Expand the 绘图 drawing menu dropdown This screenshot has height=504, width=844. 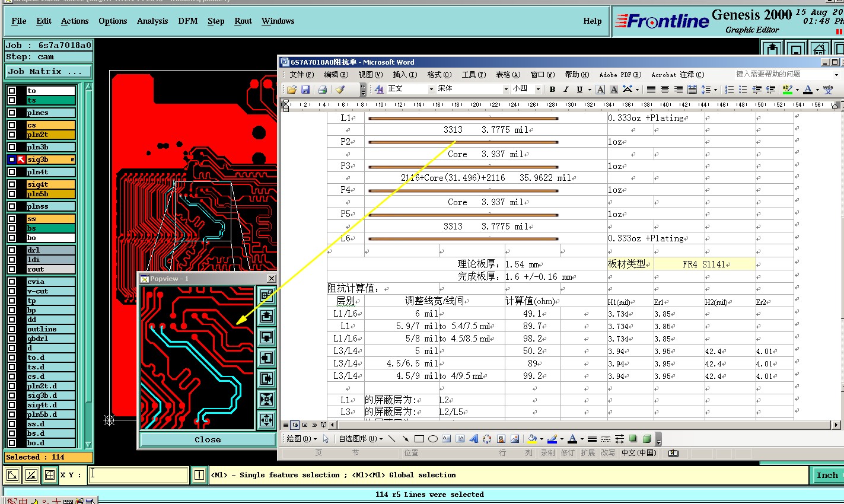pos(302,439)
